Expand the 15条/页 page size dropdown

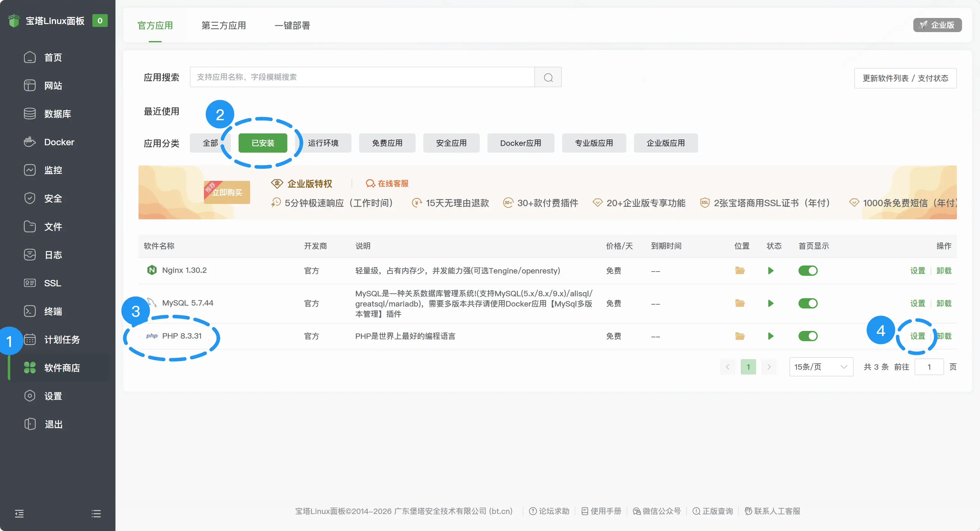pyautogui.click(x=821, y=367)
